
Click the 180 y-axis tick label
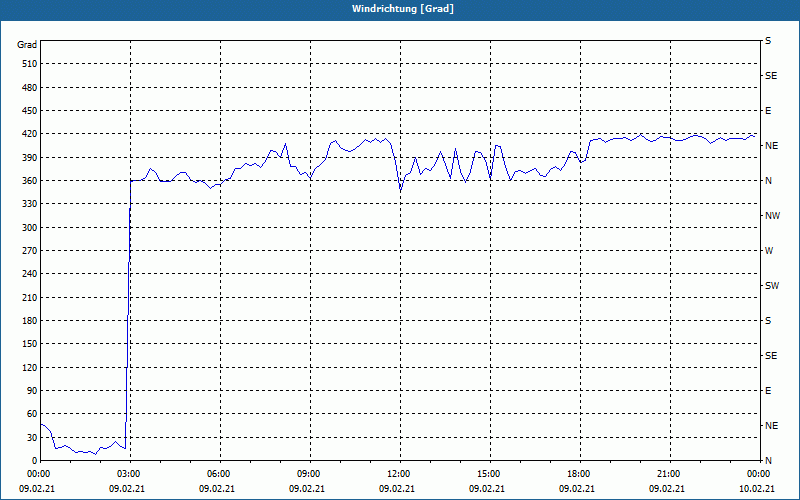[x=30, y=321]
